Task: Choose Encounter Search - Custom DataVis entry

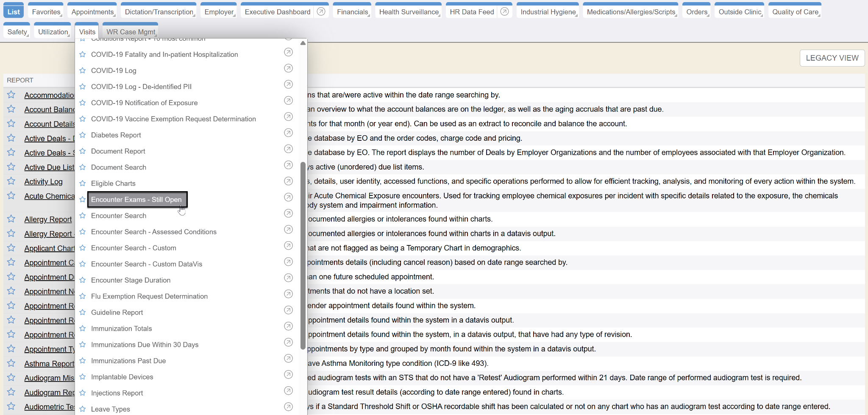Action: pyautogui.click(x=147, y=264)
